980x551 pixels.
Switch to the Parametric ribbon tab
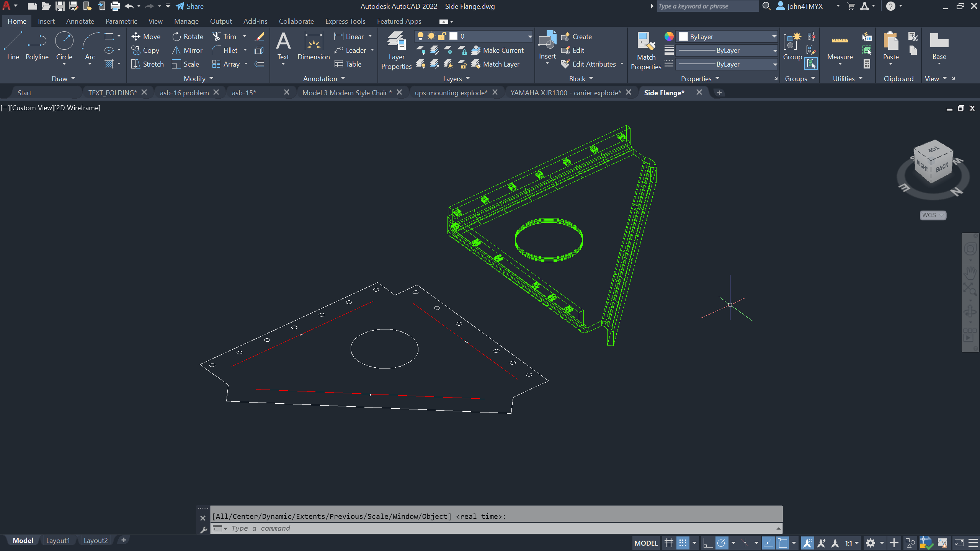[121, 21]
